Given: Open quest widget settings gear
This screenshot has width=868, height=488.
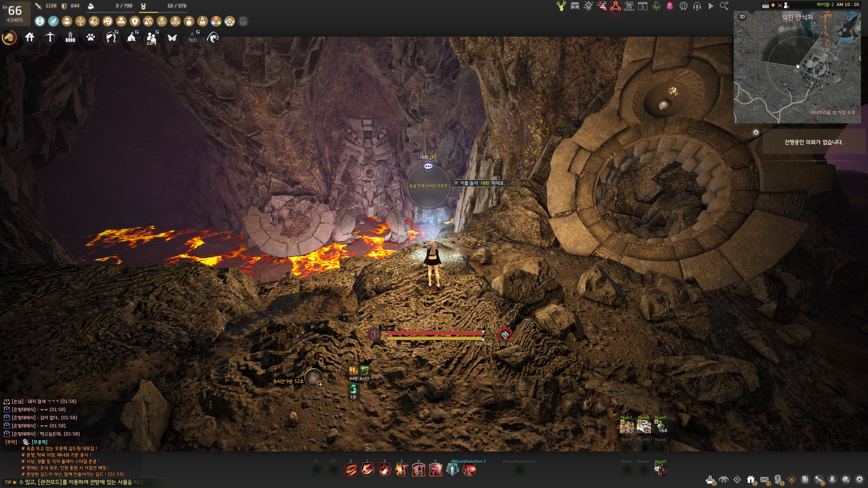Looking at the screenshot, I should (756, 133).
